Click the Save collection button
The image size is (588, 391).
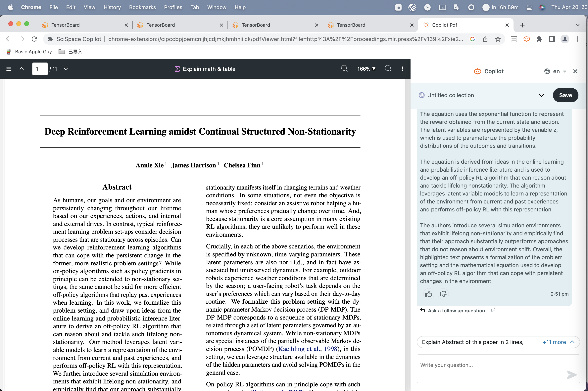(565, 95)
